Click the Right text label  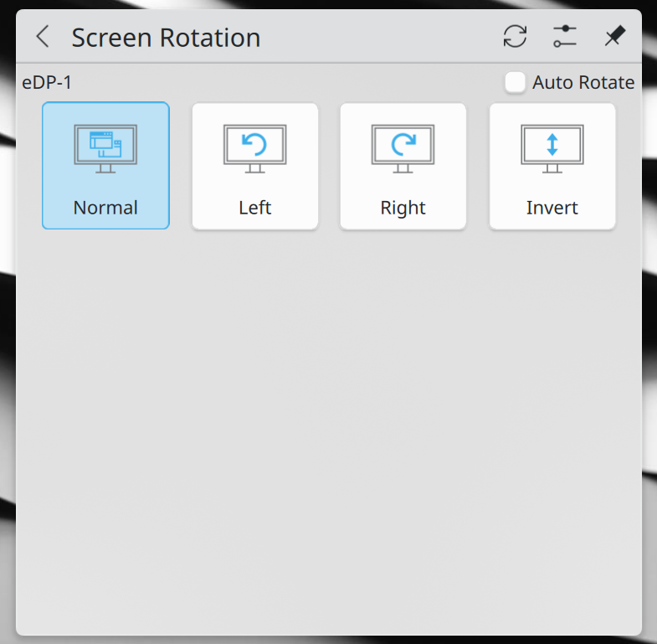[x=403, y=208]
